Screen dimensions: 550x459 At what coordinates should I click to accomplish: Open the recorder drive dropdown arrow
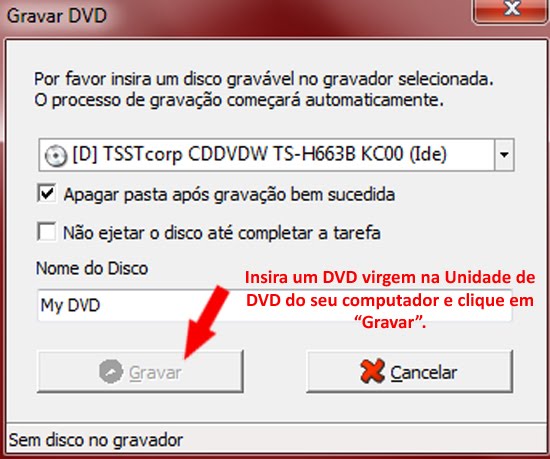[504, 155]
